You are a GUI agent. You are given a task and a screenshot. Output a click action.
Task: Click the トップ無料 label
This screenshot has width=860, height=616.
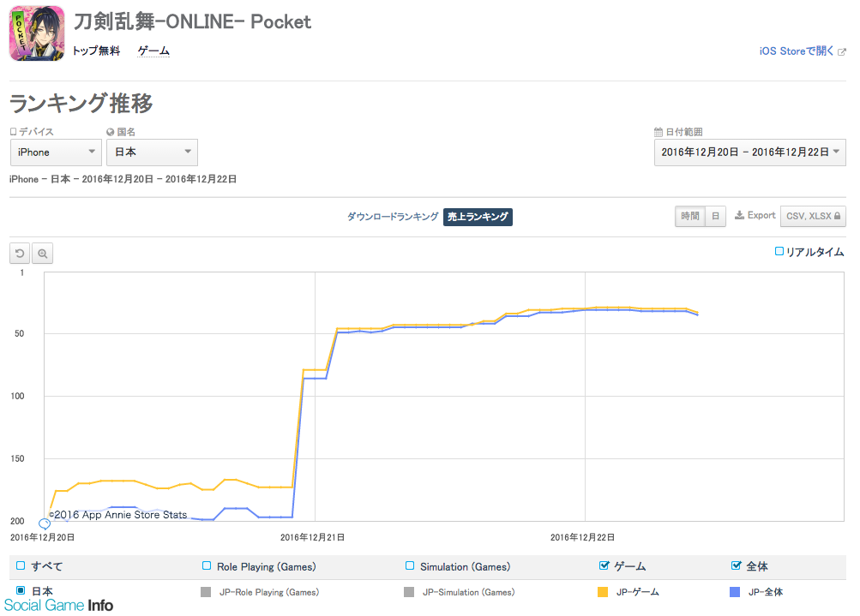coord(97,51)
